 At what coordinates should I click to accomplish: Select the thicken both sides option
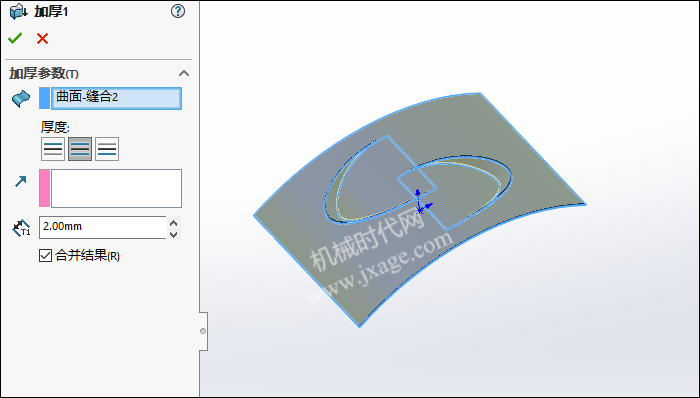click(80, 149)
